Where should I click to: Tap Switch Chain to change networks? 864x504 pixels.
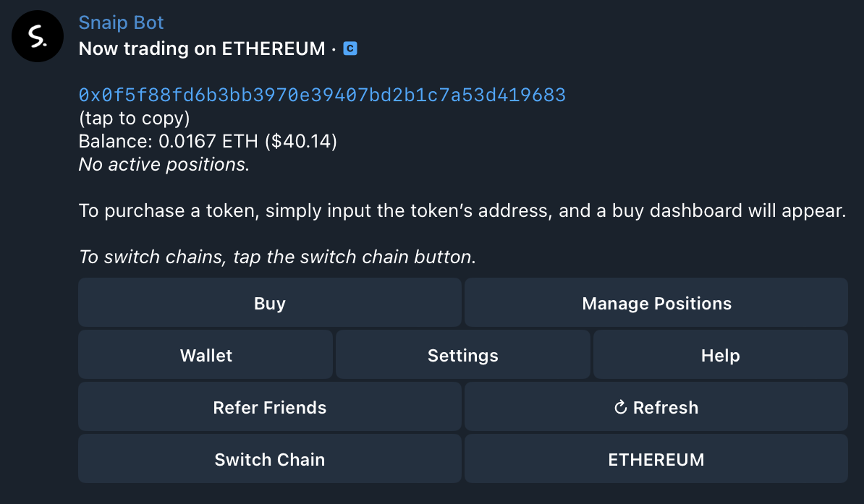pyautogui.click(x=269, y=459)
